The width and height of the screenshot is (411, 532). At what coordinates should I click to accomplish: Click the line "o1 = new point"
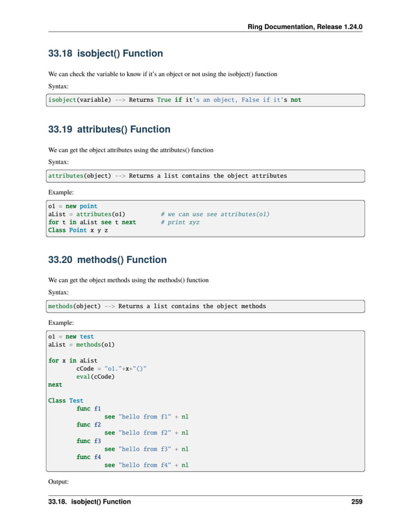(x=73, y=206)
